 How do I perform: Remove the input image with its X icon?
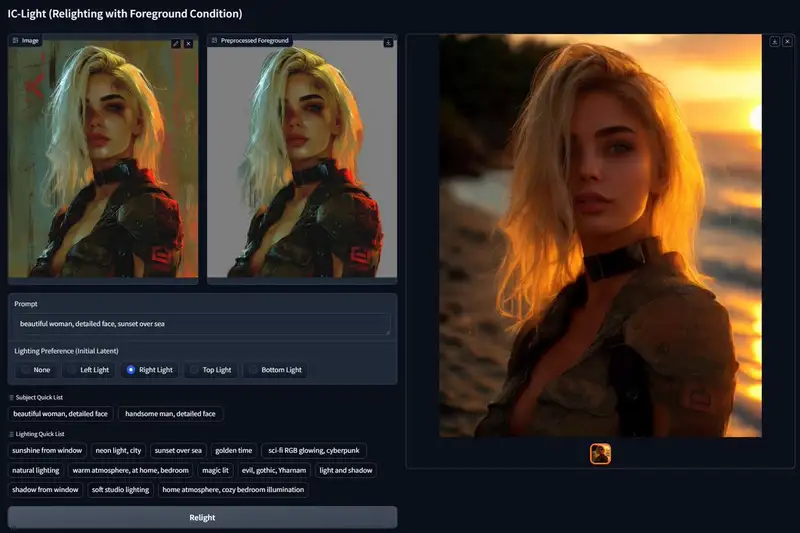(188, 44)
